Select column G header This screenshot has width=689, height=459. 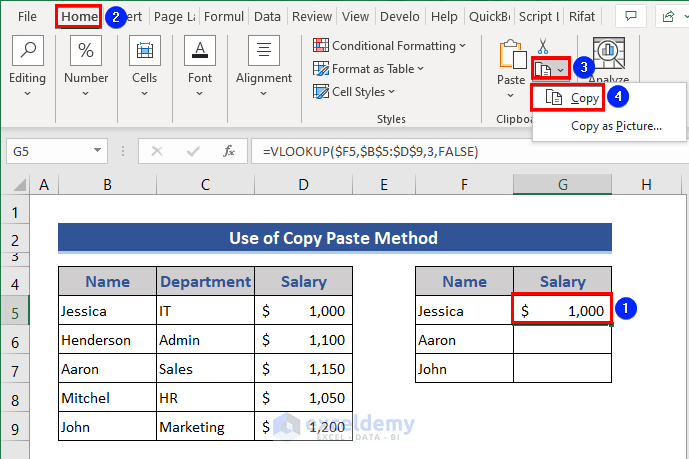[x=562, y=185]
